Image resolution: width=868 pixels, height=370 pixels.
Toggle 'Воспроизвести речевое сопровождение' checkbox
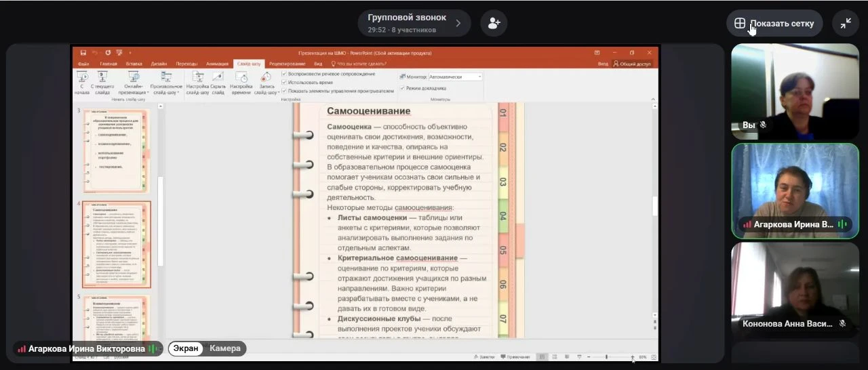(x=284, y=74)
